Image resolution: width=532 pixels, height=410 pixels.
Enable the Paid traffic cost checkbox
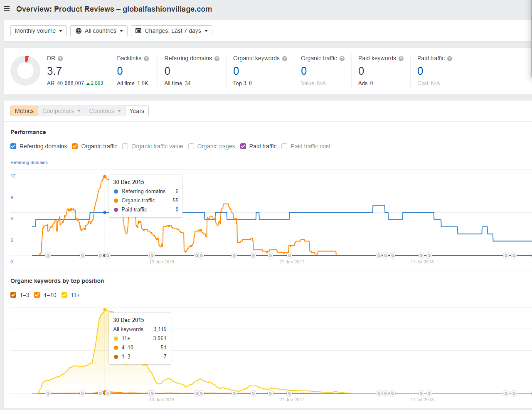click(x=284, y=146)
